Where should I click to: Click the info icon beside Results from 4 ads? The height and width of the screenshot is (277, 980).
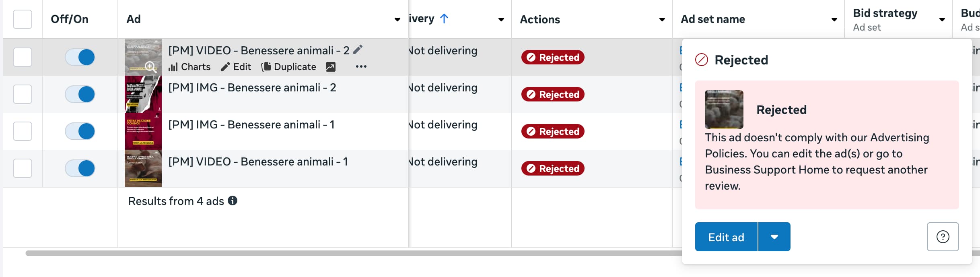pyautogui.click(x=233, y=201)
